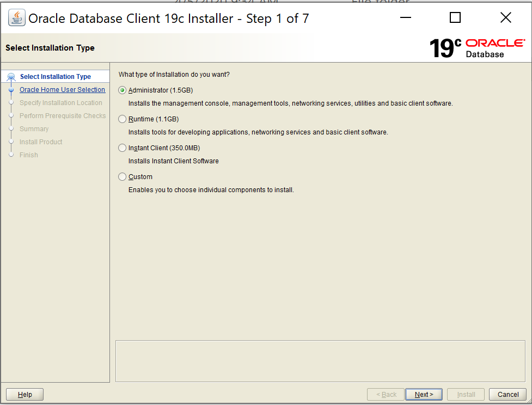532x405 pixels.
Task: Select the Administrator (1.5GB) installation type
Action: [x=123, y=90]
